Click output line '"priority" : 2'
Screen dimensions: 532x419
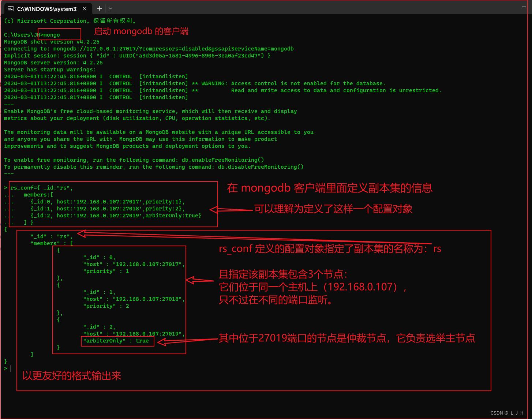(106, 306)
